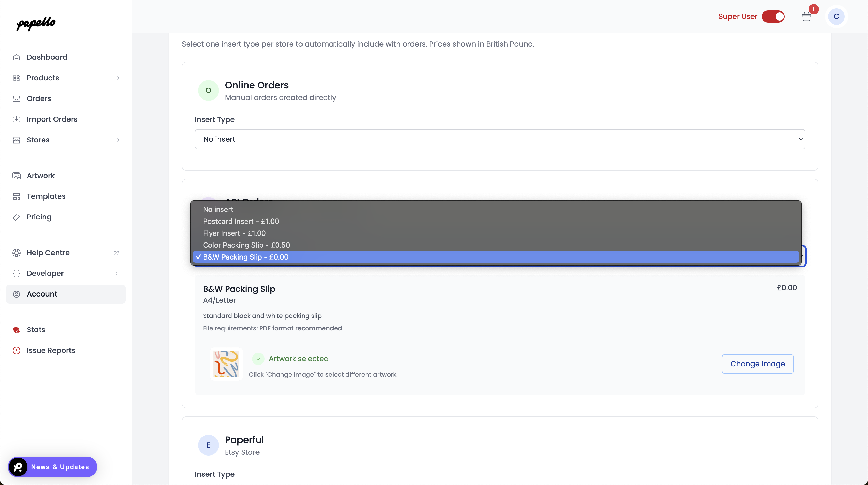Click the Account user icon

point(17,294)
